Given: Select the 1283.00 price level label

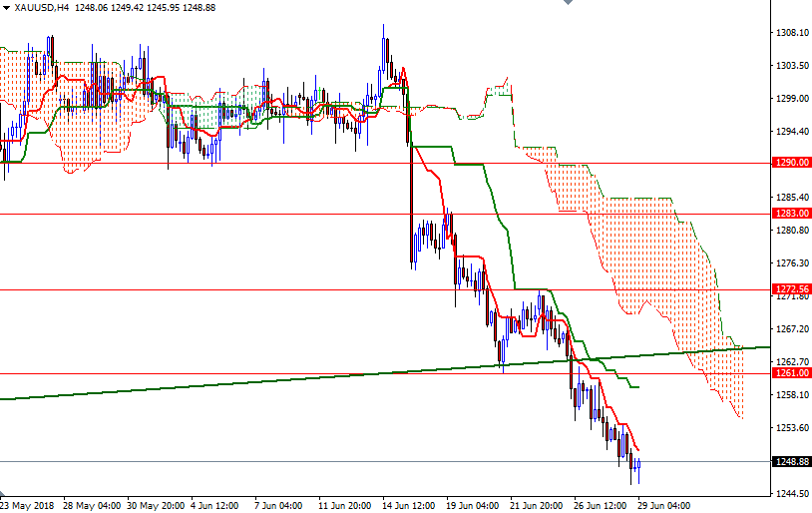Looking at the screenshot, I should (791, 214).
